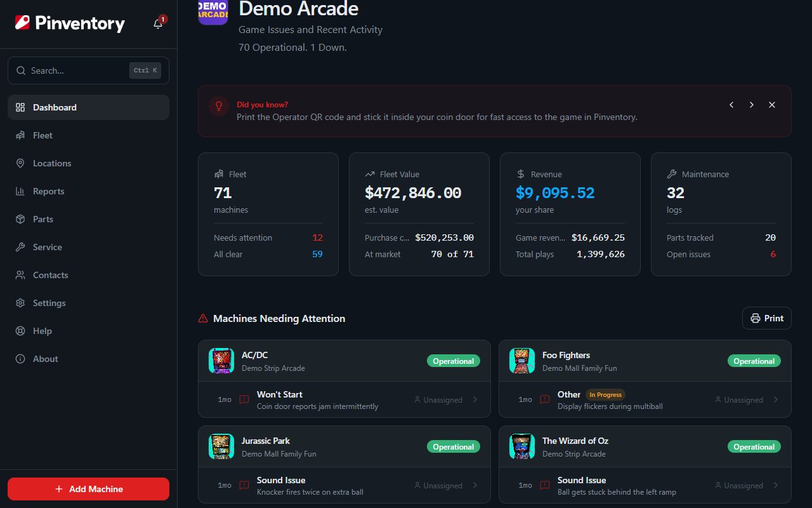Open the AC/DC machine thumbnail
812x508 pixels.
[221, 361]
